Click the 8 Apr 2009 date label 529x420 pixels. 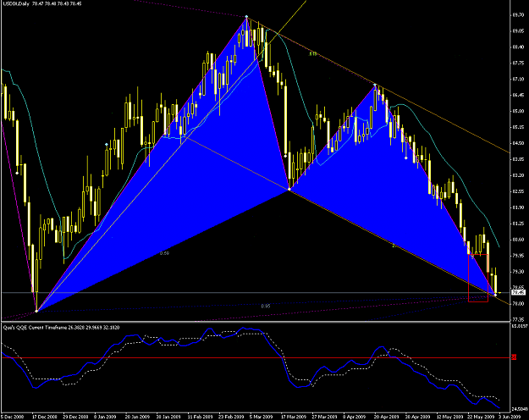point(354,417)
